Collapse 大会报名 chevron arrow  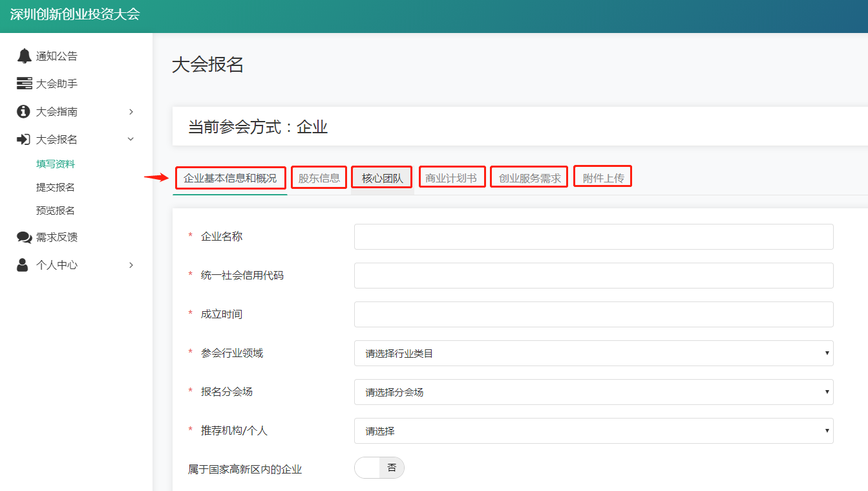[131, 140]
